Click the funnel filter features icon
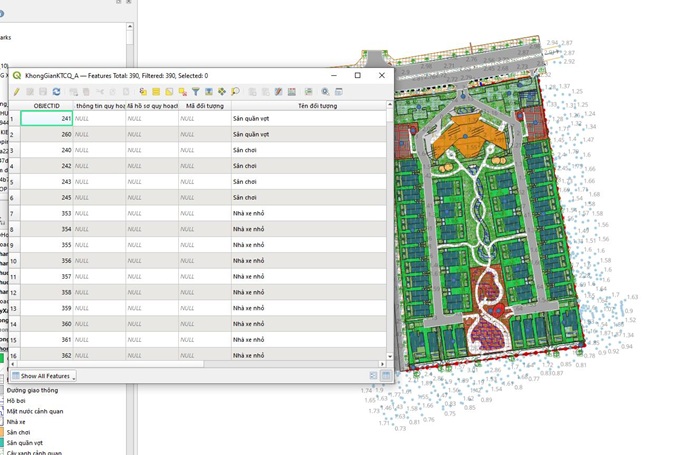Image resolution: width=700 pixels, height=455 pixels. (196, 92)
